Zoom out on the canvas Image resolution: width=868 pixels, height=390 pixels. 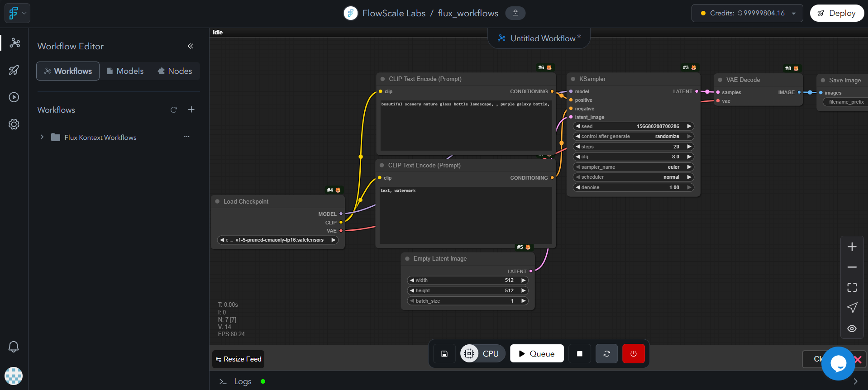tap(852, 267)
